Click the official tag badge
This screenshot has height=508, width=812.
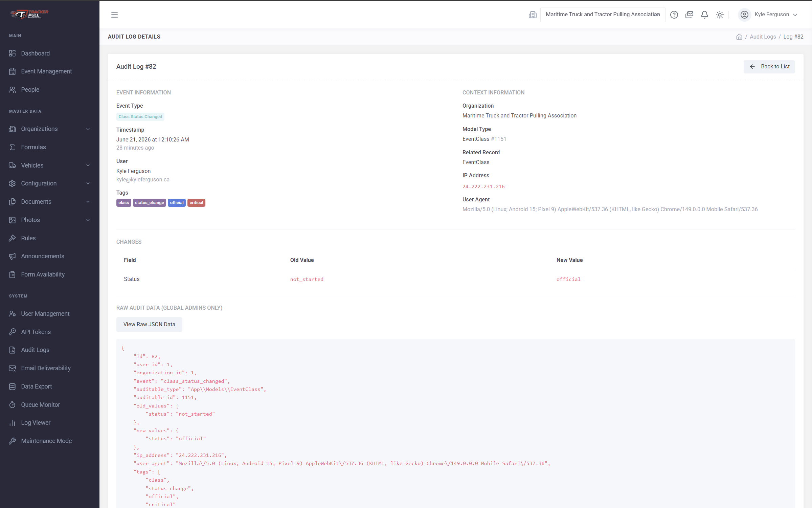point(177,203)
